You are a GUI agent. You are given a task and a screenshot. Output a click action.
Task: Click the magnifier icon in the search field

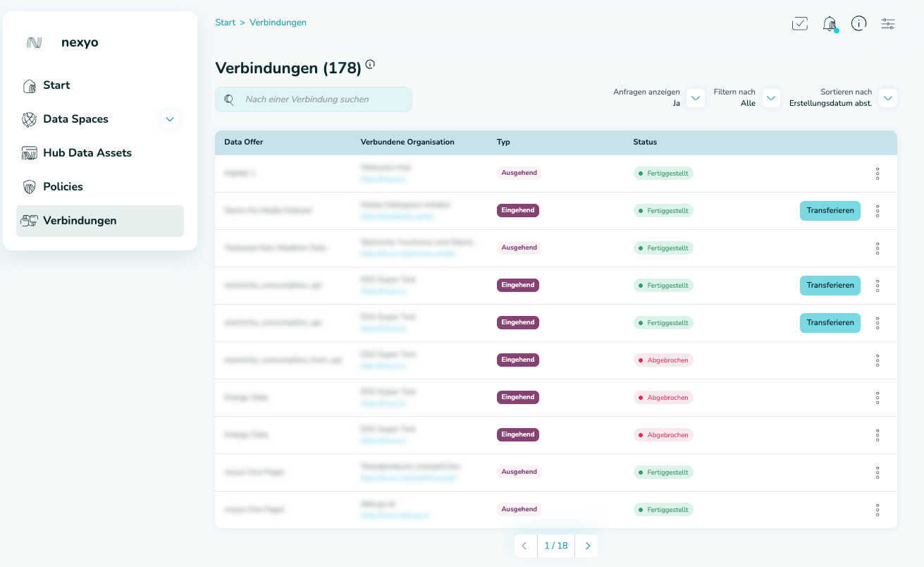pyautogui.click(x=230, y=99)
